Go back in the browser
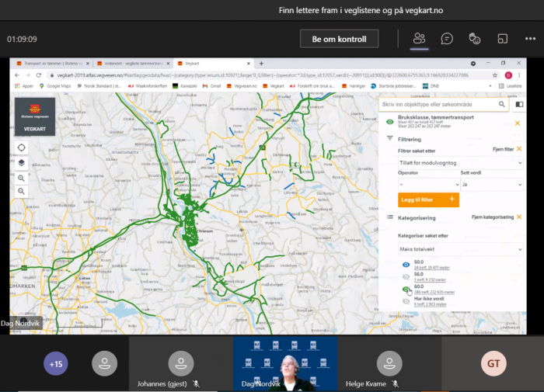The height and width of the screenshot is (392, 544). coord(17,75)
